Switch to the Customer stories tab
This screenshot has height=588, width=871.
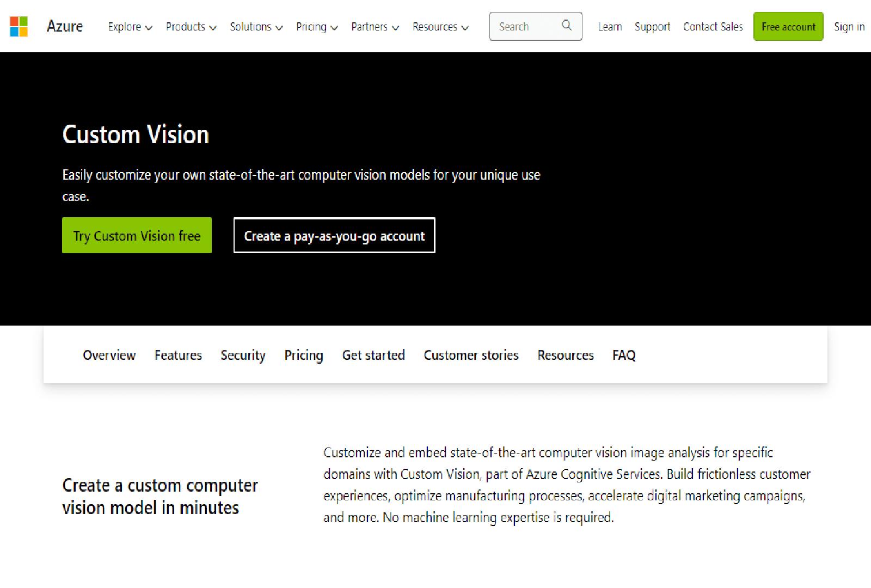[470, 355]
